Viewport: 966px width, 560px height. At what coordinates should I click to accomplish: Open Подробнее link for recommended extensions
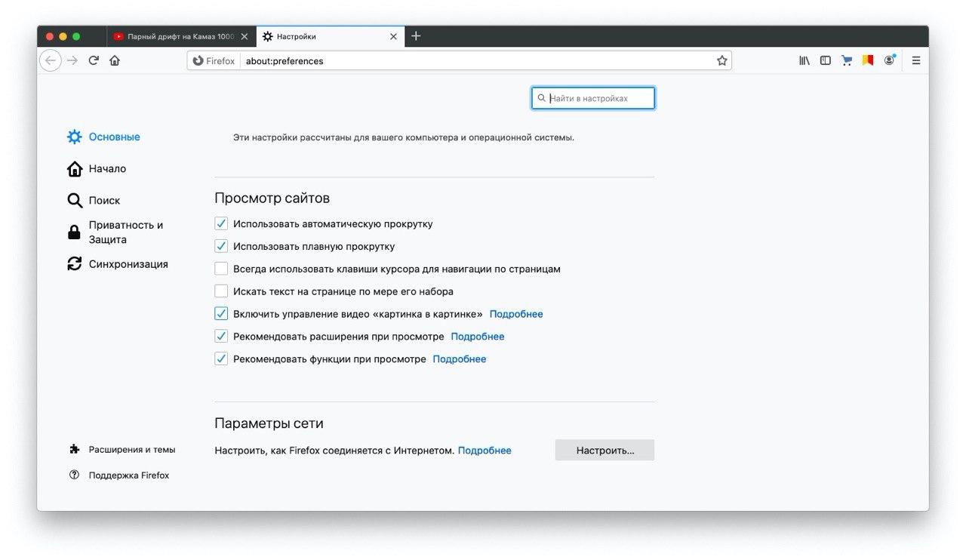click(x=478, y=337)
